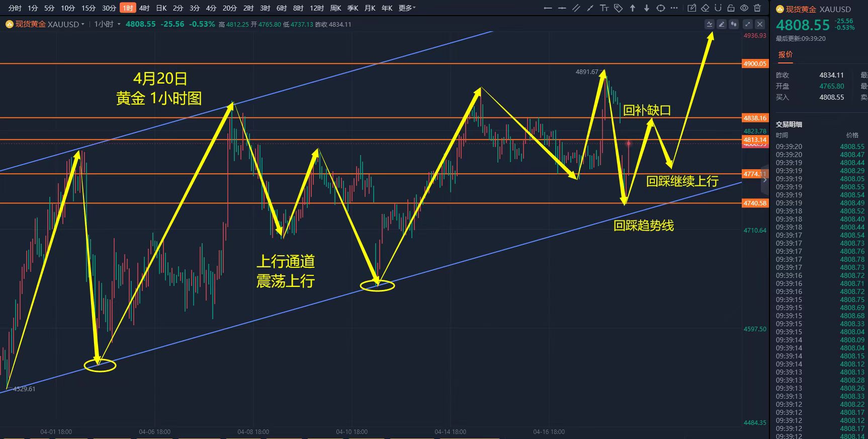Click the 价格 column header in trade details
The width and height of the screenshot is (868, 439).
pyautogui.click(x=852, y=135)
